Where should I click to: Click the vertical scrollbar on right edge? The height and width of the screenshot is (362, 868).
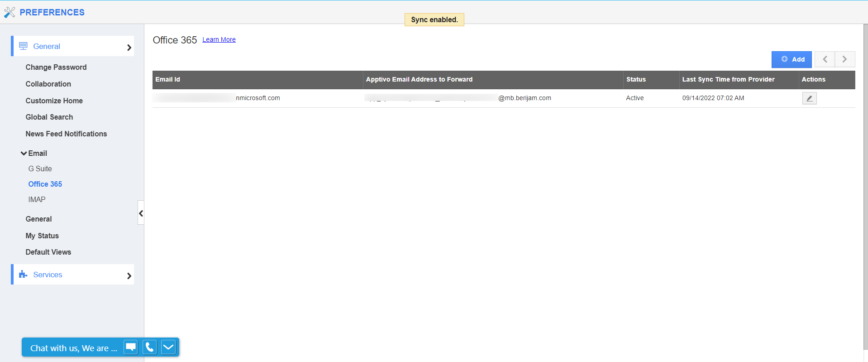[x=865, y=187]
